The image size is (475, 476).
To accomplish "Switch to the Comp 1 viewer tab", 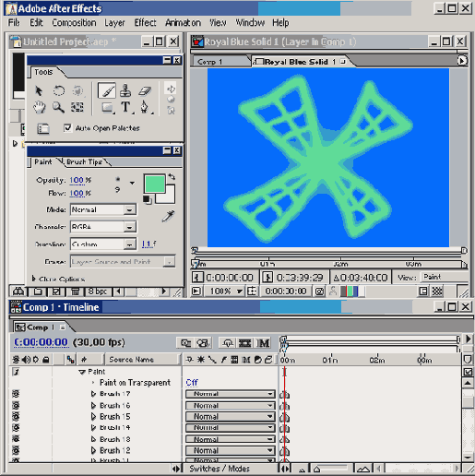I will [210, 62].
